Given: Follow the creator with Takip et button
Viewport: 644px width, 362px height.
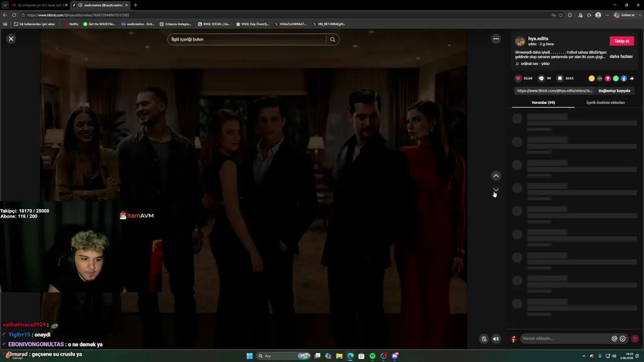Looking at the screenshot, I should pos(622,41).
